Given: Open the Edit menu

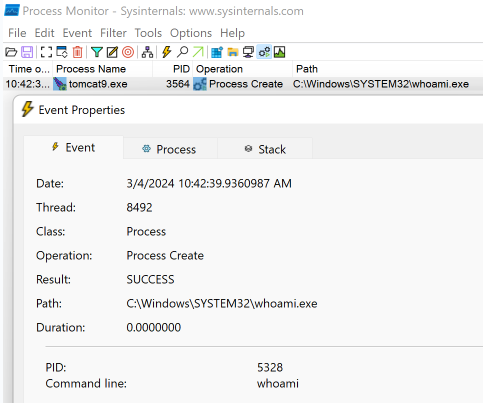Looking at the screenshot, I should click(x=44, y=33).
